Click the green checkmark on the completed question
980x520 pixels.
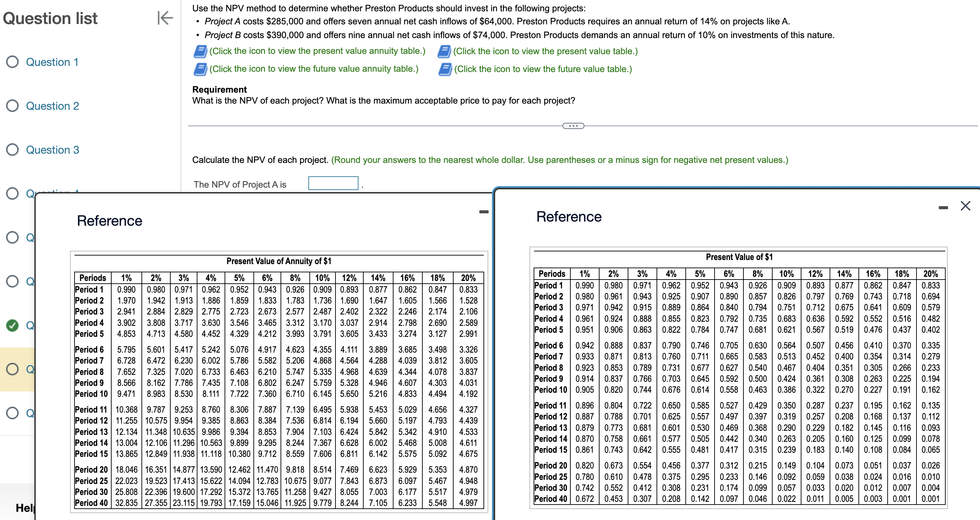click(13, 326)
